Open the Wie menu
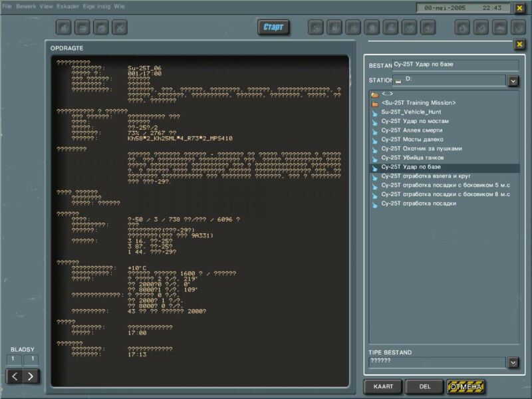Viewport: 532px width, 399px height. point(119,7)
